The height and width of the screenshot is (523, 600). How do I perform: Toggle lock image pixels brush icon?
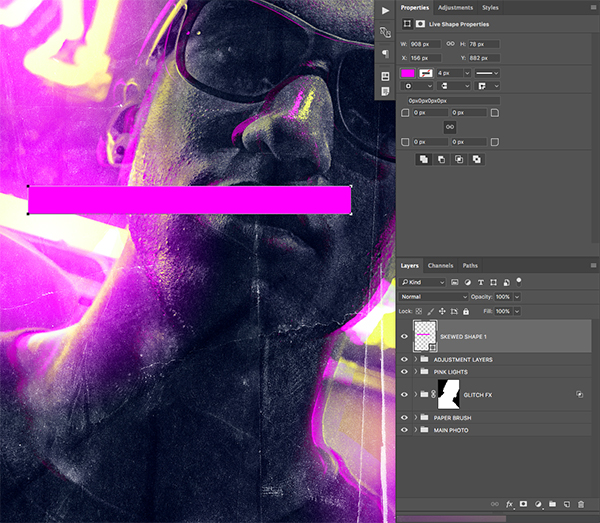[x=430, y=311]
